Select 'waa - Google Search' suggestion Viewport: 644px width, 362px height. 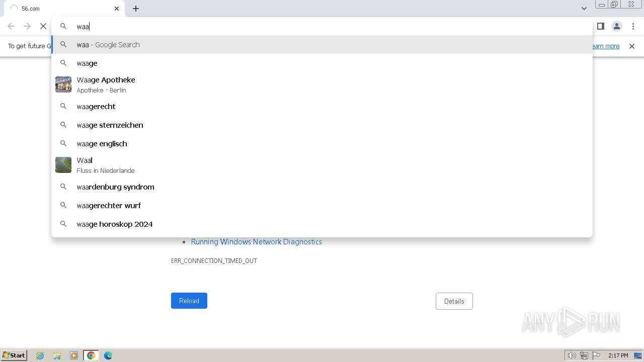(322, 45)
